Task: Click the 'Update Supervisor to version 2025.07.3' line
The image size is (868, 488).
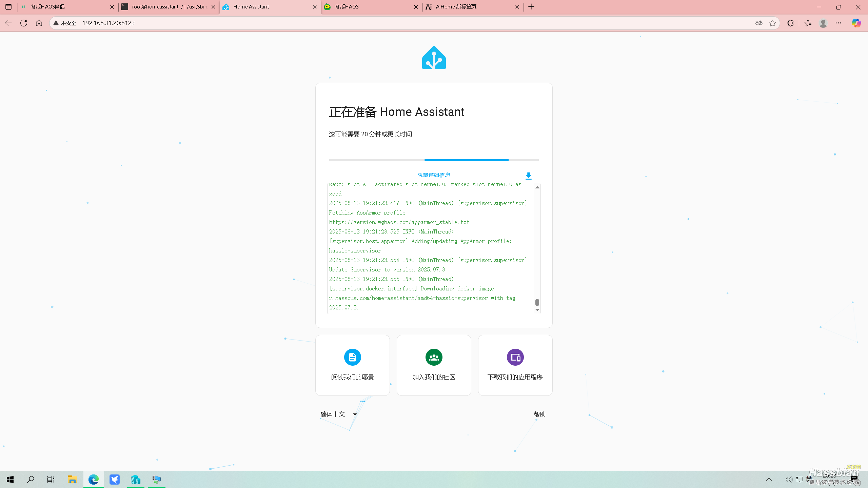Action: 387,270
